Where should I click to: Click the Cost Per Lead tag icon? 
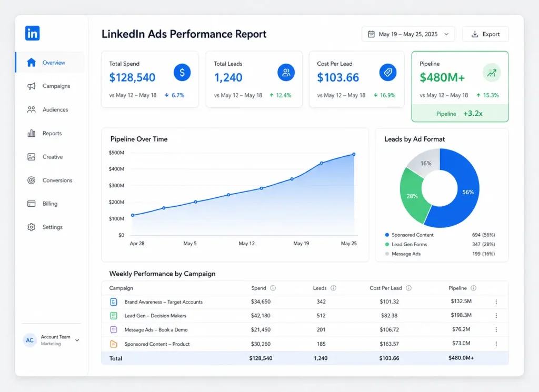(x=388, y=73)
